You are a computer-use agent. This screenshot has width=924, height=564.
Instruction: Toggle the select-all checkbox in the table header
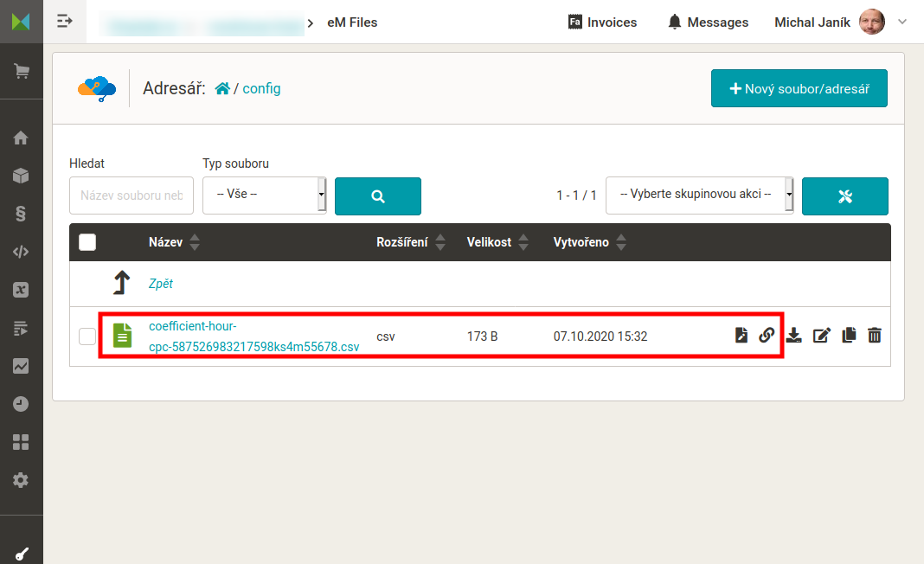pyautogui.click(x=87, y=242)
